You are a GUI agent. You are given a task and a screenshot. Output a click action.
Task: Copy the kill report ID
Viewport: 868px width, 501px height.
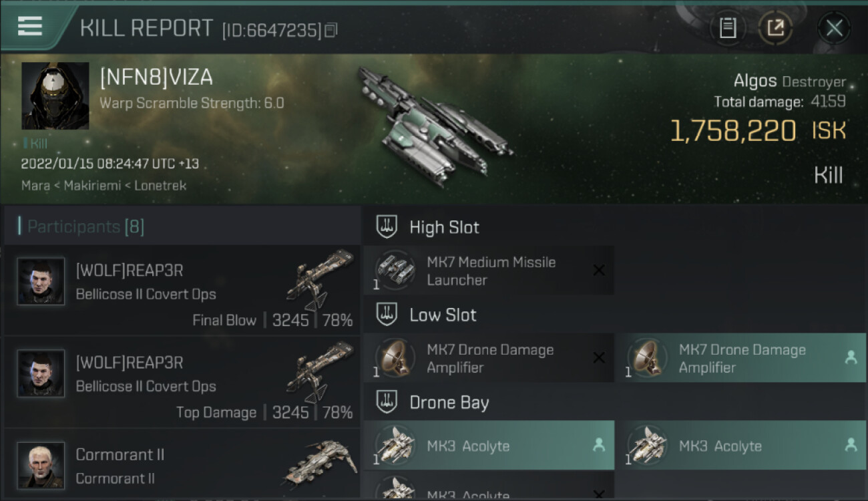click(332, 30)
